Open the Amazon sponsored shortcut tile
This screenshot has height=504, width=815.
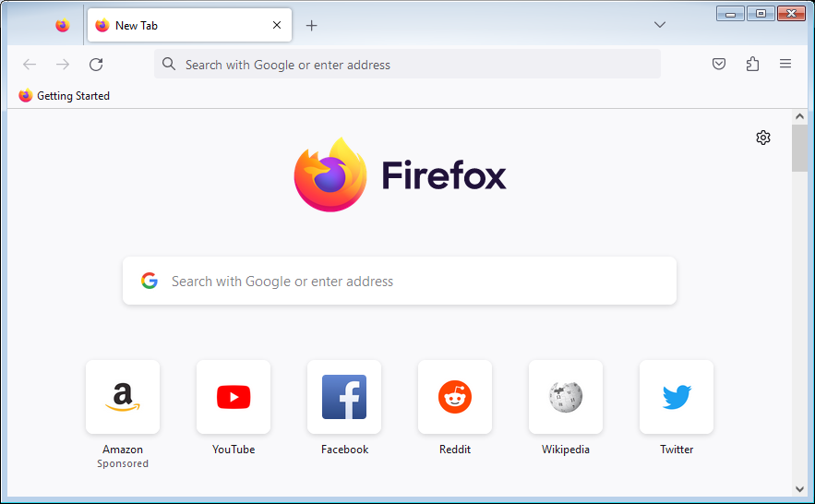coord(123,397)
